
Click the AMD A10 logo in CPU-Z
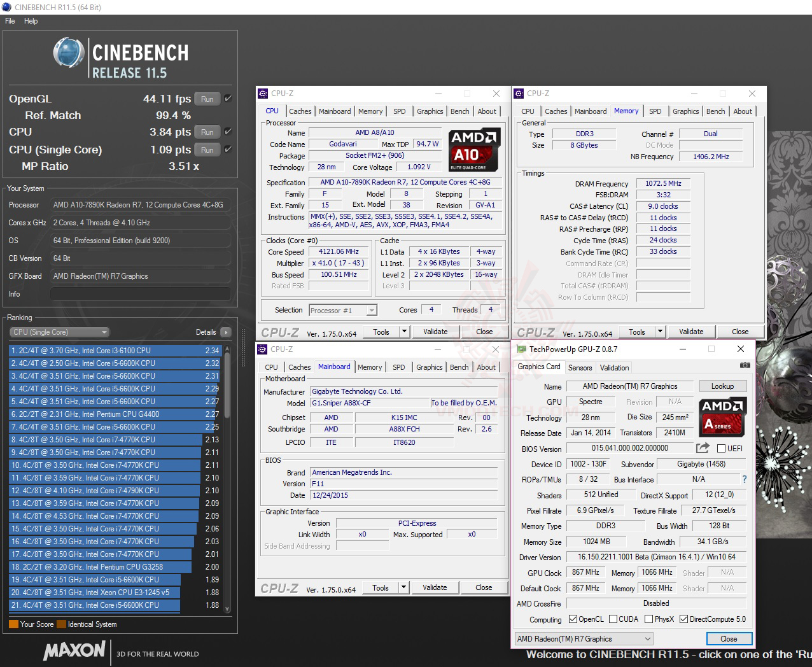pyautogui.click(x=475, y=149)
